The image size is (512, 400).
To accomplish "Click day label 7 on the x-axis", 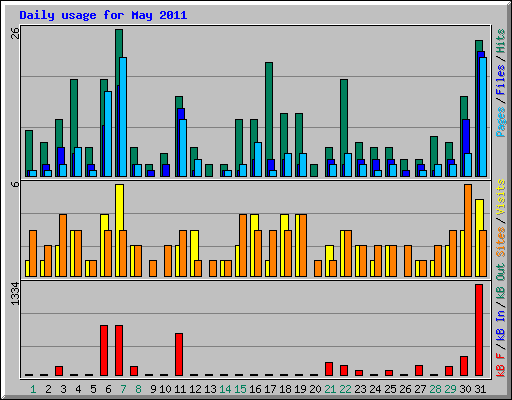I will point(123,389).
